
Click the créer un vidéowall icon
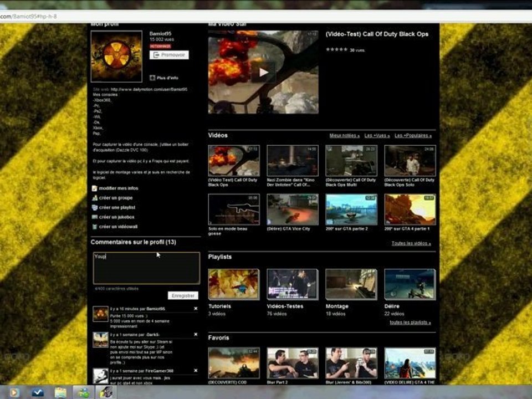click(95, 226)
